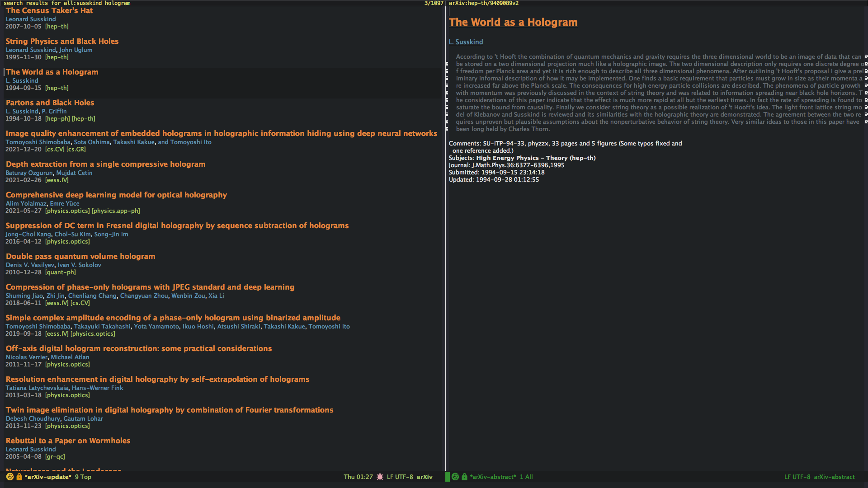Click [physics.optics] tag under Off-axis digital hologram
Screen dimensions: 868x488
pos(67,364)
